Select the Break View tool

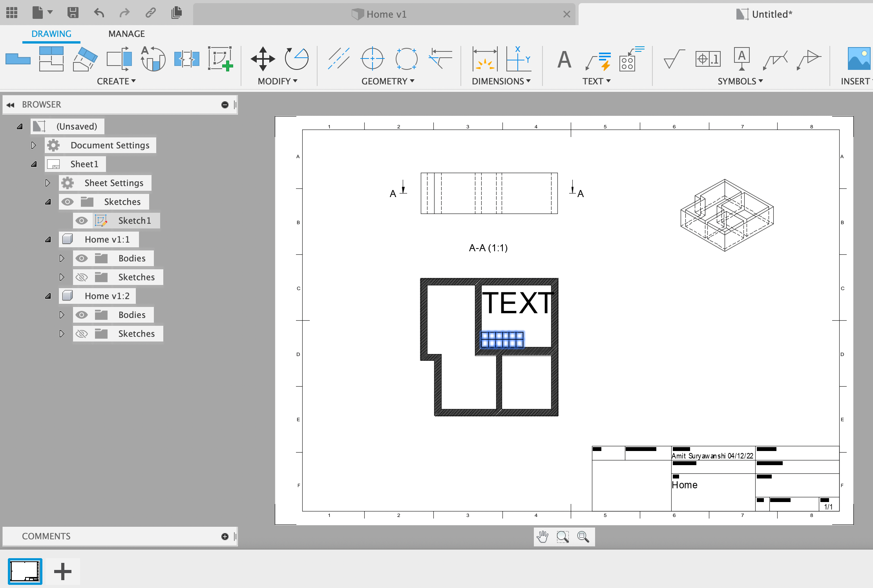tap(187, 59)
